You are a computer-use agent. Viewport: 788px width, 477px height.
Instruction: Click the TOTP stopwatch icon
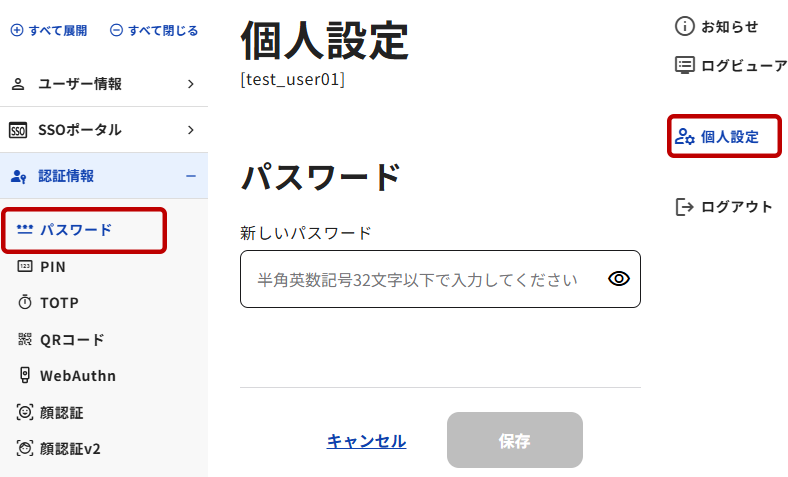25,303
